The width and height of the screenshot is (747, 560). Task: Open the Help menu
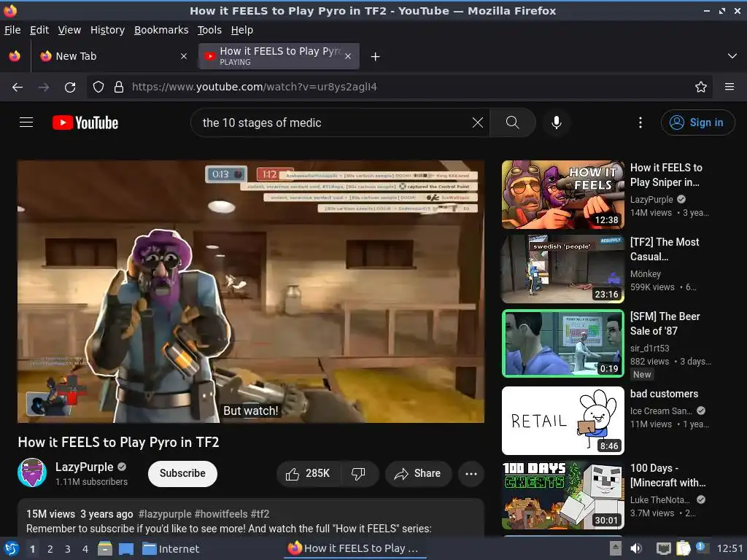(x=242, y=30)
